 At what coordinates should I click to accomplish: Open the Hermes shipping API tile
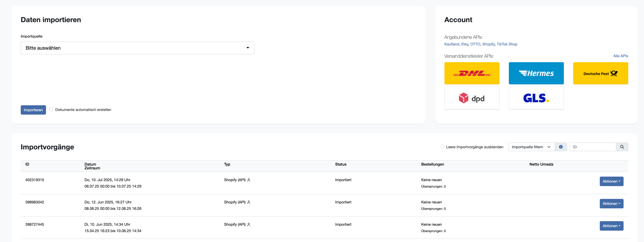point(536,73)
